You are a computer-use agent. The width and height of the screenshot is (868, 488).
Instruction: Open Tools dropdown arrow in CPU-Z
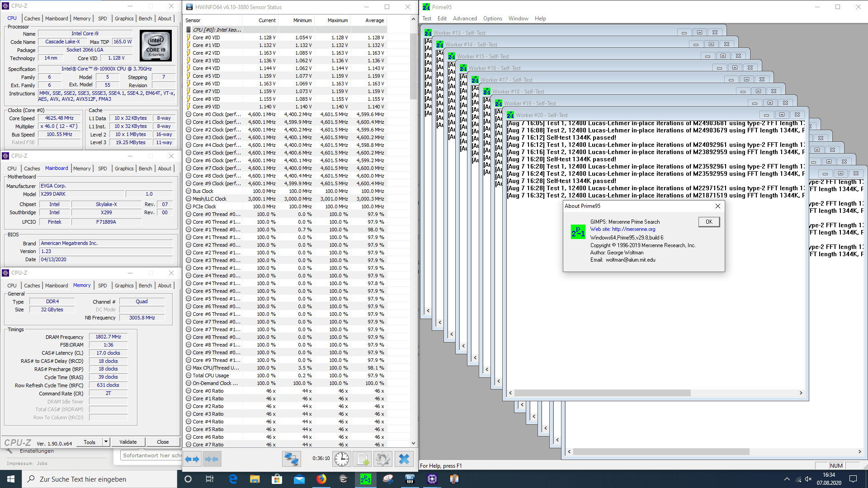(106, 442)
